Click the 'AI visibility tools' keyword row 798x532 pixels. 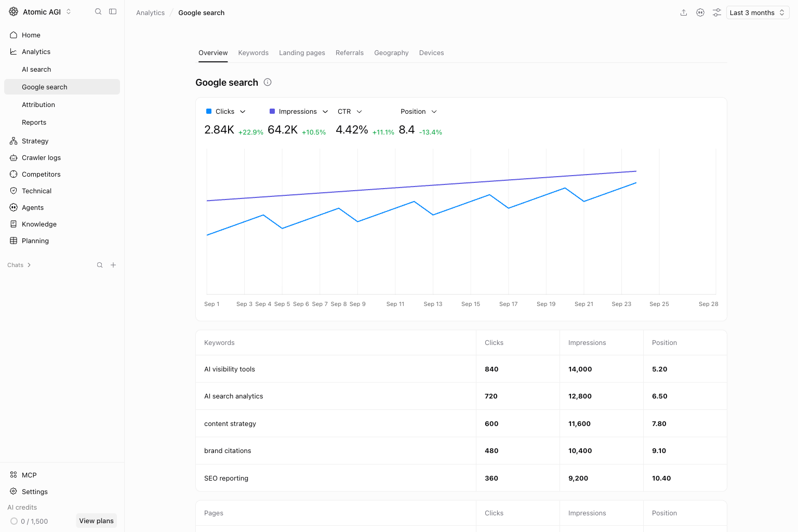(x=461, y=369)
